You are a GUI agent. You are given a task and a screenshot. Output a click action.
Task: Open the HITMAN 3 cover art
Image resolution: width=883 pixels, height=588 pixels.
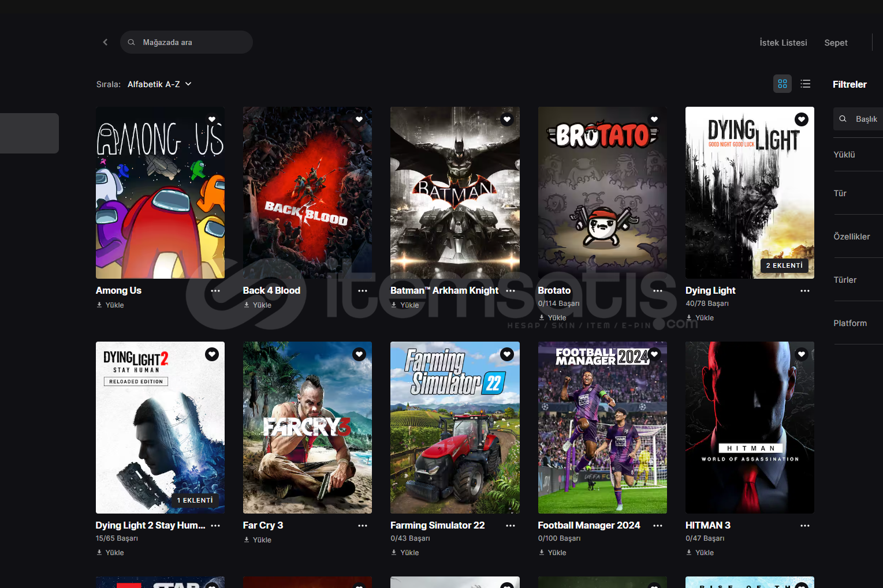750,428
